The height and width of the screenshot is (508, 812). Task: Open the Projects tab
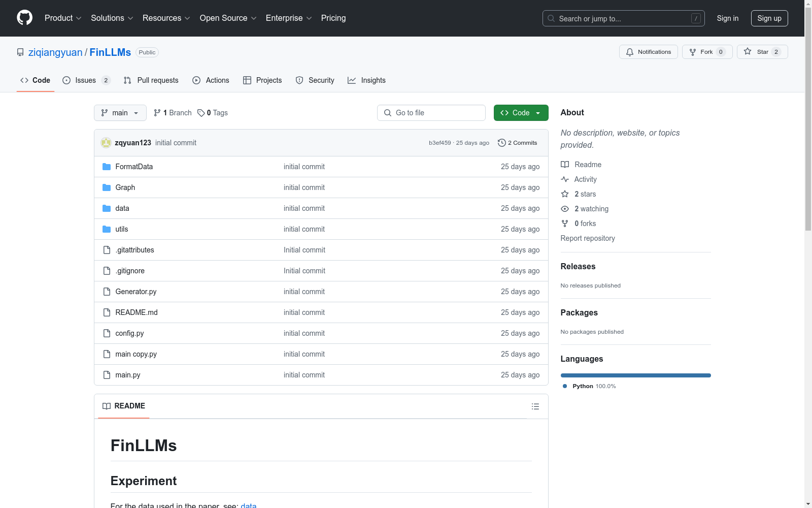coord(262,80)
